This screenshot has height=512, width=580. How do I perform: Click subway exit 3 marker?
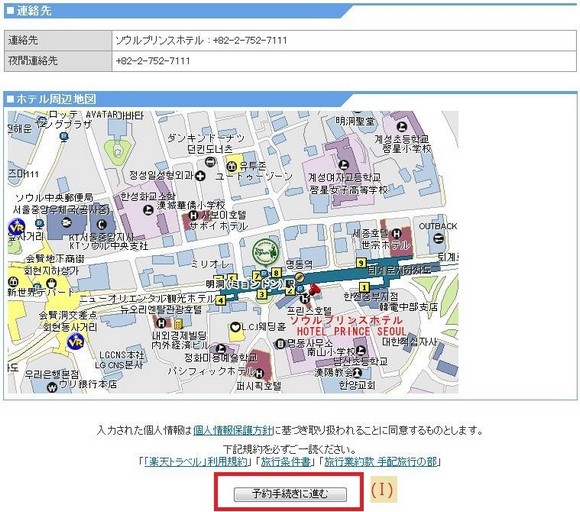(262, 294)
